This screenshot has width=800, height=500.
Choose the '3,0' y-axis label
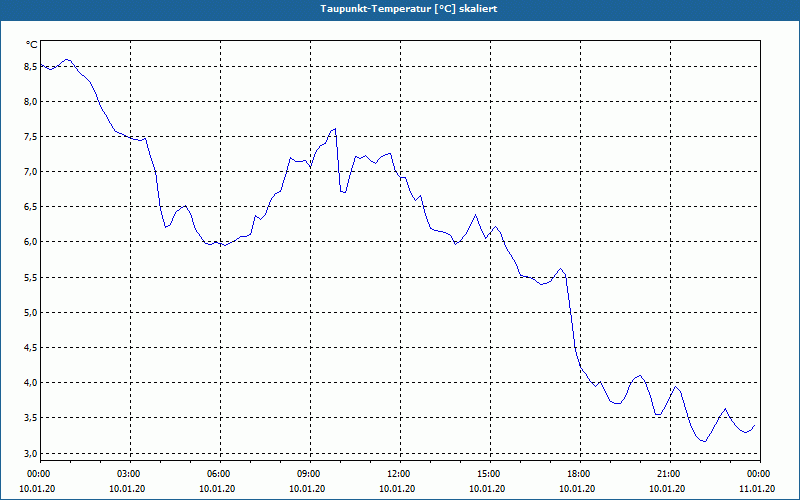pyautogui.click(x=31, y=454)
